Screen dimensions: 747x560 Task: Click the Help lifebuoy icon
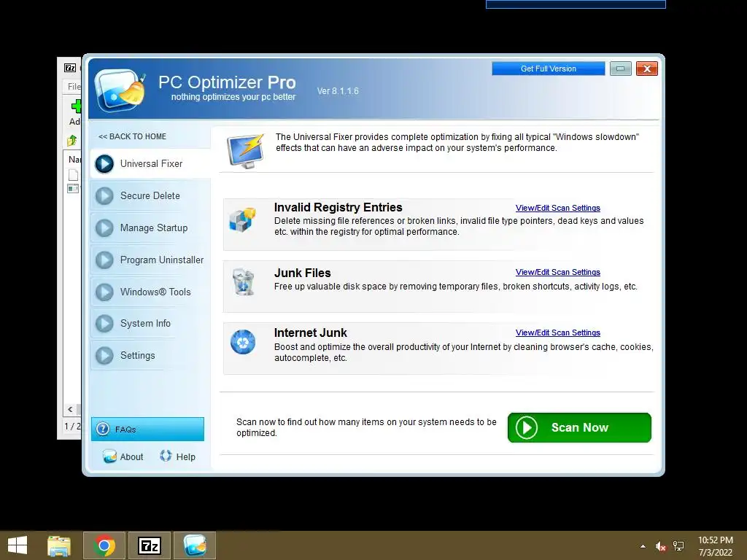point(166,456)
